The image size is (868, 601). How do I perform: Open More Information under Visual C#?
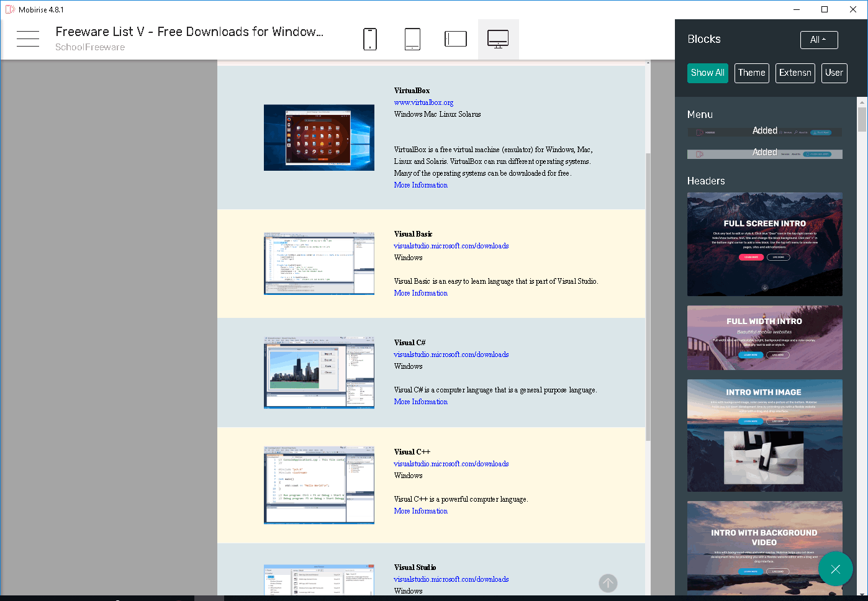(x=420, y=402)
